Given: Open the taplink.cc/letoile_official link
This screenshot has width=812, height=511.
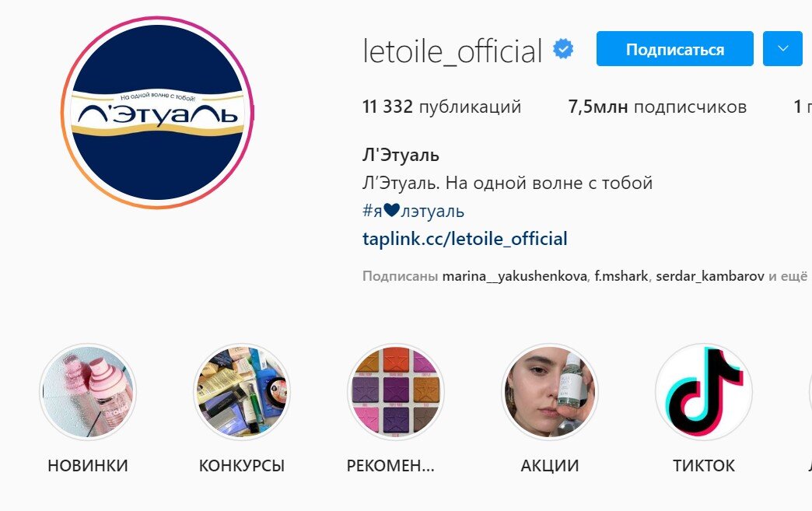Looking at the screenshot, I should tap(465, 240).
